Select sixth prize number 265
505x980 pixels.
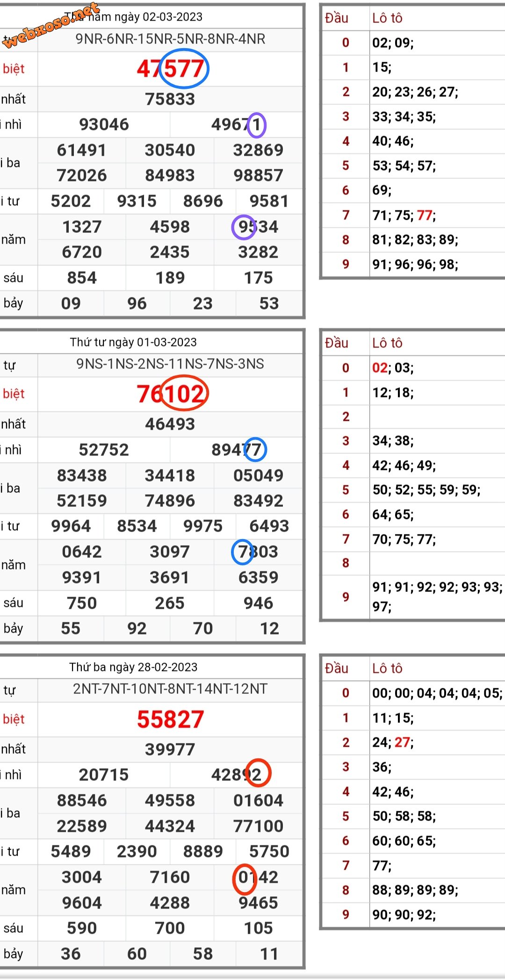[x=170, y=603]
